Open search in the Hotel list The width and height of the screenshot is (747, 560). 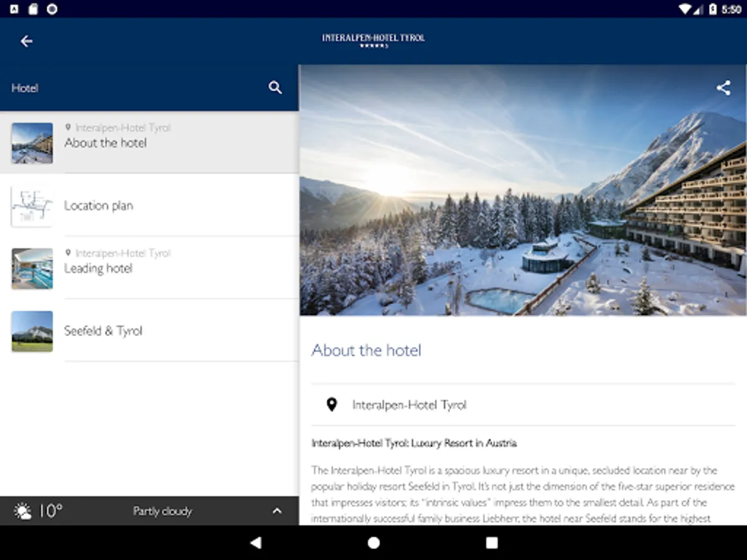275,88
